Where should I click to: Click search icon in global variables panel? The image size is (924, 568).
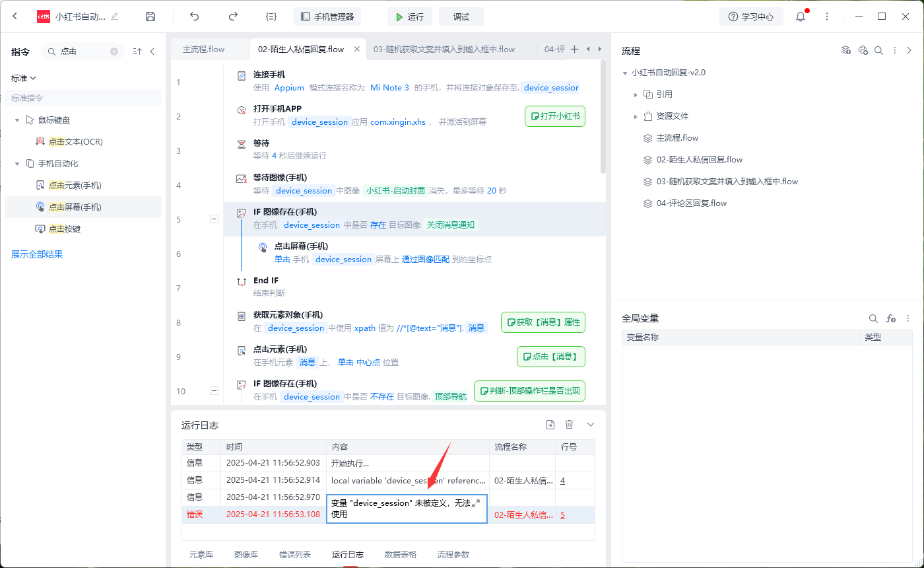click(873, 318)
